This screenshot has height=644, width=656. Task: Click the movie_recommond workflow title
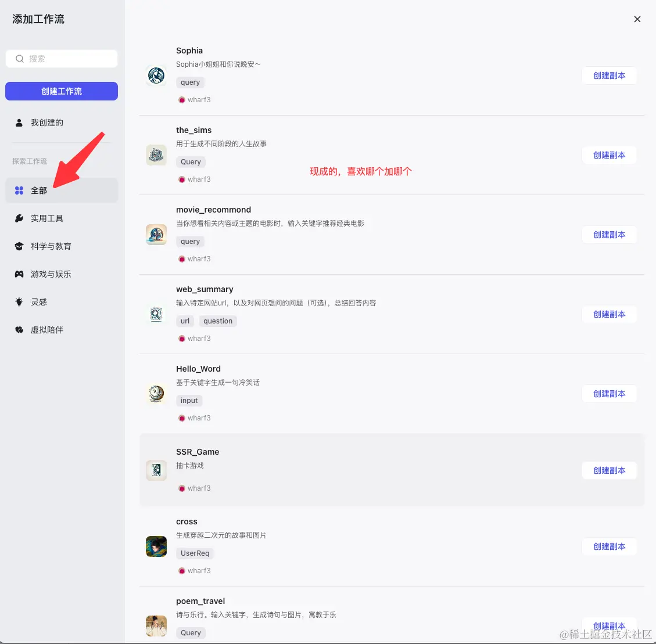(213, 210)
